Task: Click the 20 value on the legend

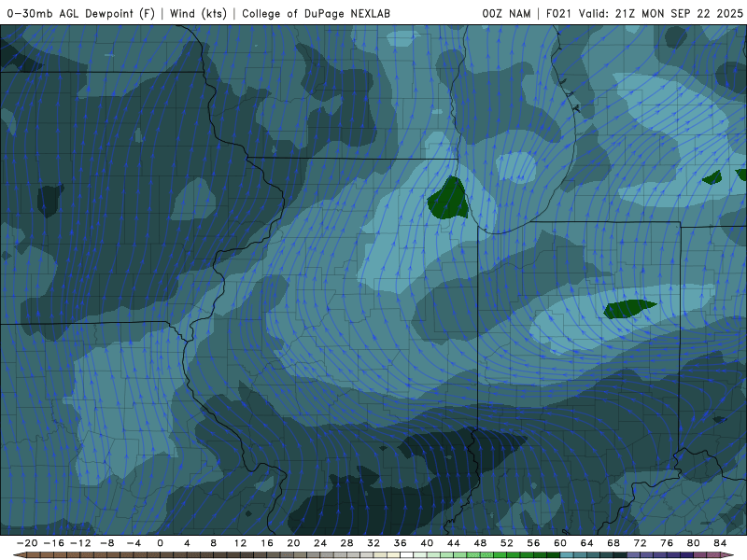Action: pos(293,543)
